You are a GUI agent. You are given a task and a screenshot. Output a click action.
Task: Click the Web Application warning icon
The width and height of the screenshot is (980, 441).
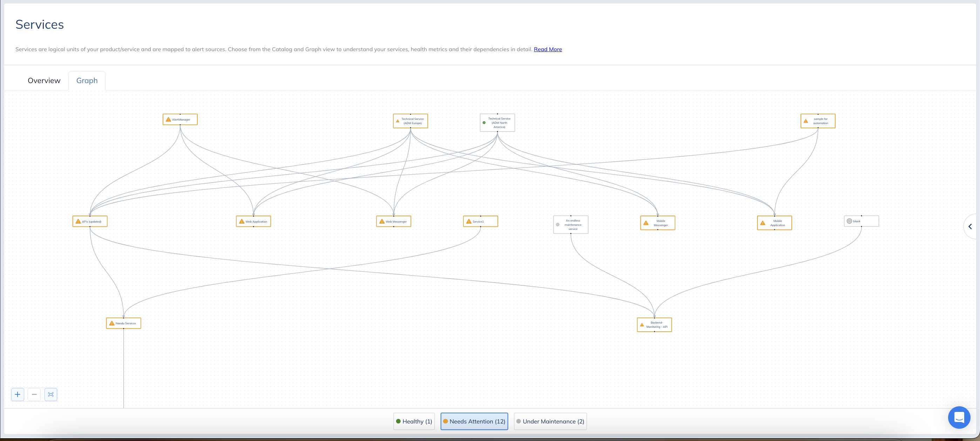[241, 222]
